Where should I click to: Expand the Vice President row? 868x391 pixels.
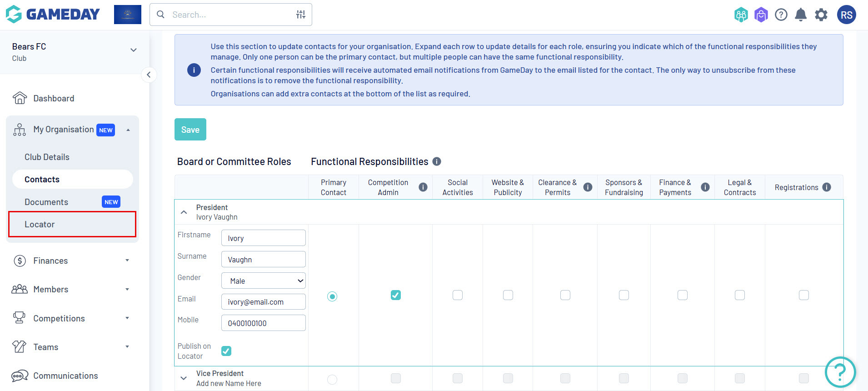pyautogui.click(x=184, y=378)
